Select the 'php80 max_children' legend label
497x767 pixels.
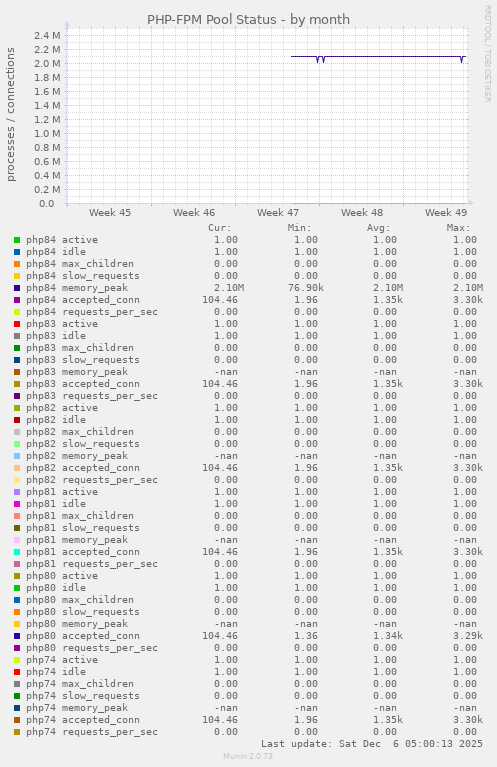(80, 600)
